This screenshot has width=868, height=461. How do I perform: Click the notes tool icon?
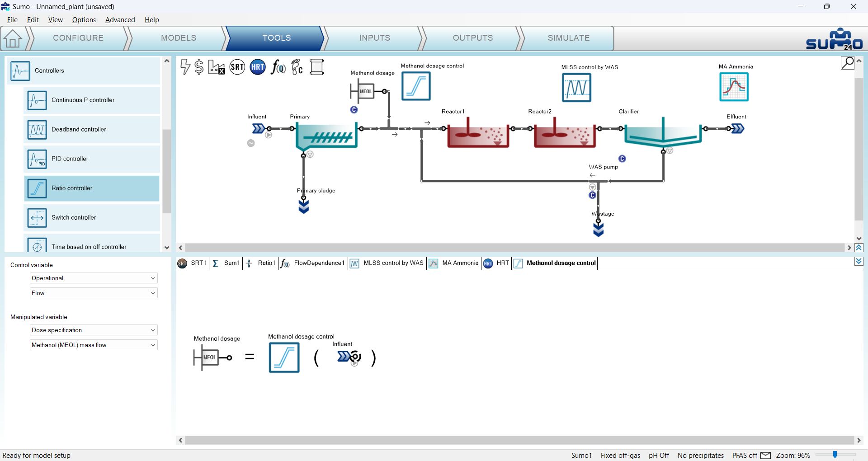(x=317, y=67)
